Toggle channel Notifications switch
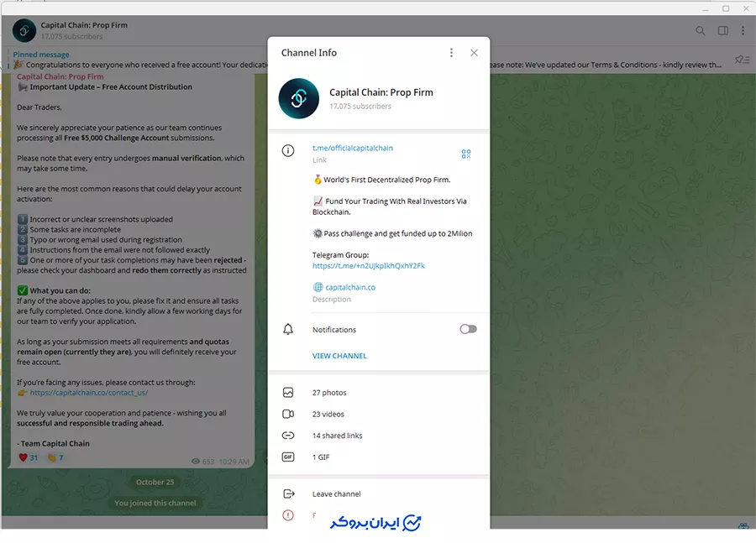The width and height of the screenshot is (756, 543). [468, 329]
